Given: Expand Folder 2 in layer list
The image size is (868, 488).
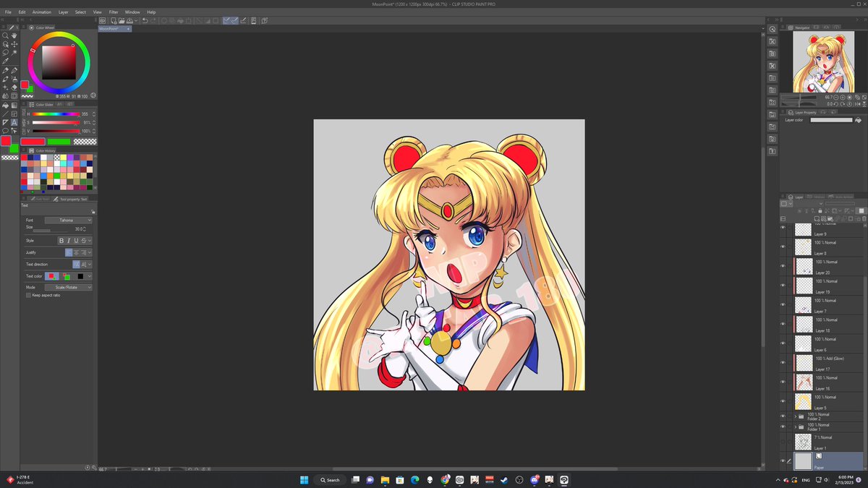Looking at the screenshot, I should [796, 416].
